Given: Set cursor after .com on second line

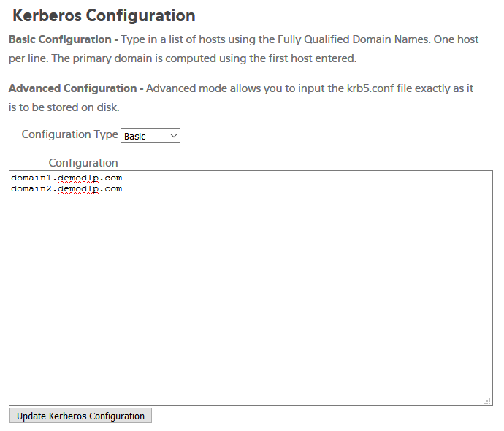Looking at the screenshot, I should click(123, 188).
